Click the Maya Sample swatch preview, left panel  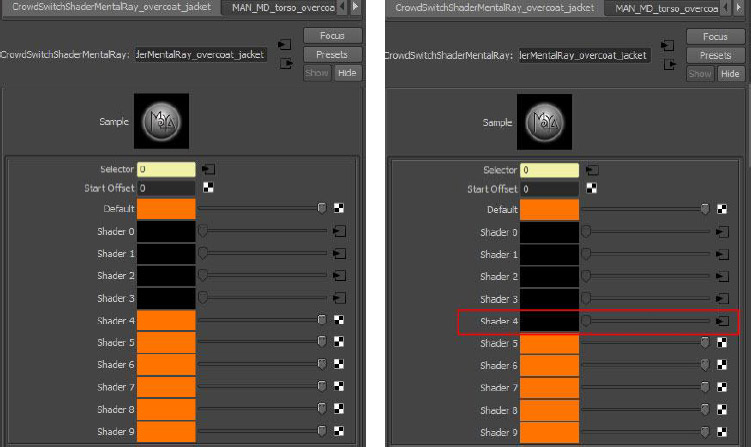click(161, 121)
